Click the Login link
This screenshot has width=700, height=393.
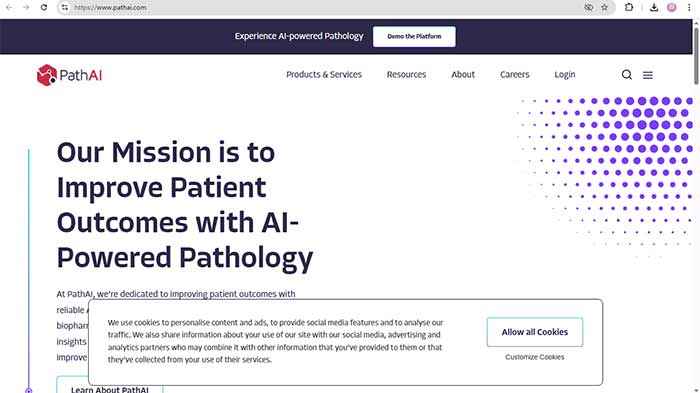pyautogui.click(x=565, y=75)
